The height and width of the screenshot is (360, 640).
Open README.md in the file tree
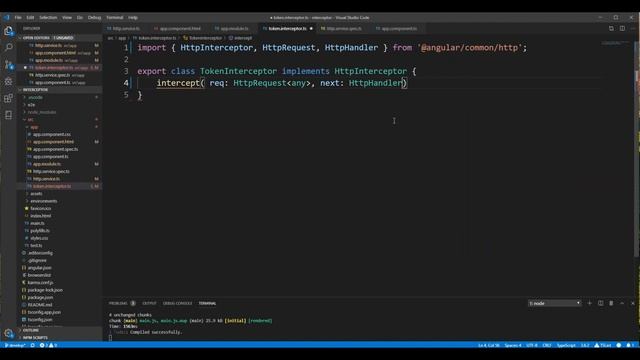pyautogui.click(x=40, y=304)
